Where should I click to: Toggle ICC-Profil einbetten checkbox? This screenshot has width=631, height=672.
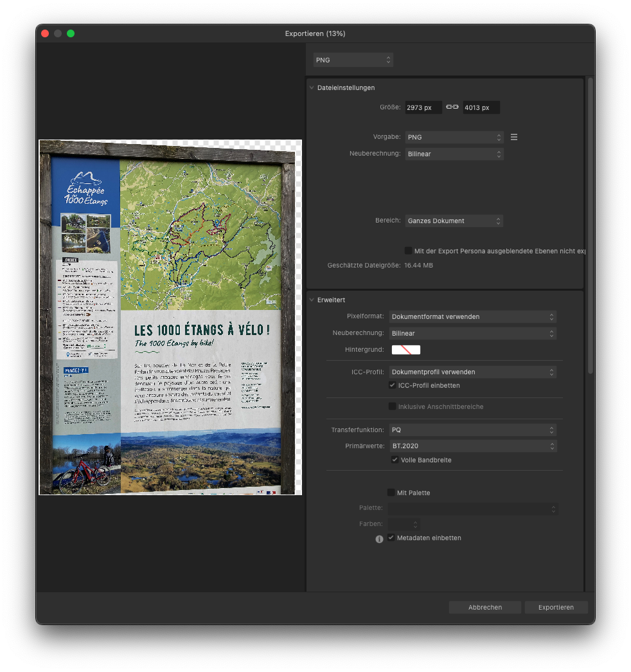(393, 385)
